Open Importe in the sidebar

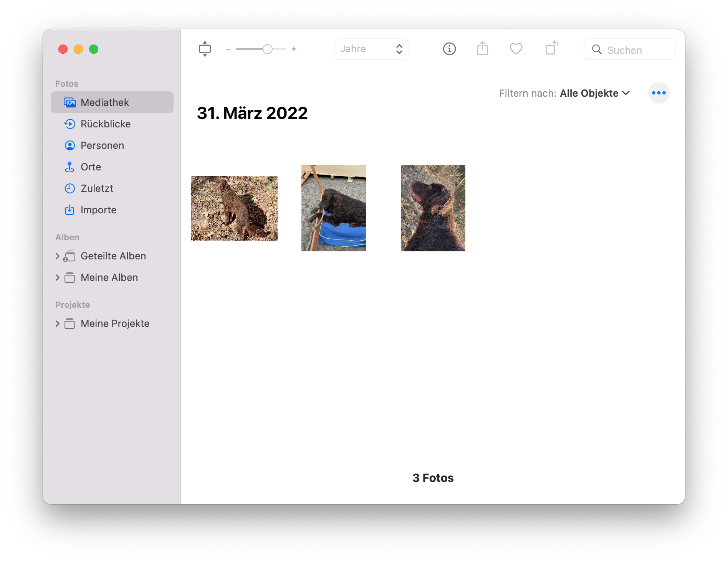point(112,210)
